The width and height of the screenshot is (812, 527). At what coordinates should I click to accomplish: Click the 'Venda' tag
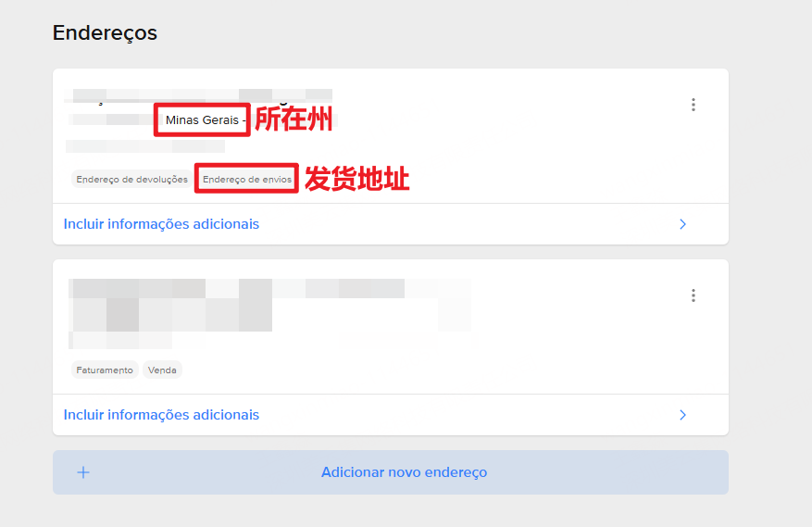pyautogui.click(x=162, y=370)
